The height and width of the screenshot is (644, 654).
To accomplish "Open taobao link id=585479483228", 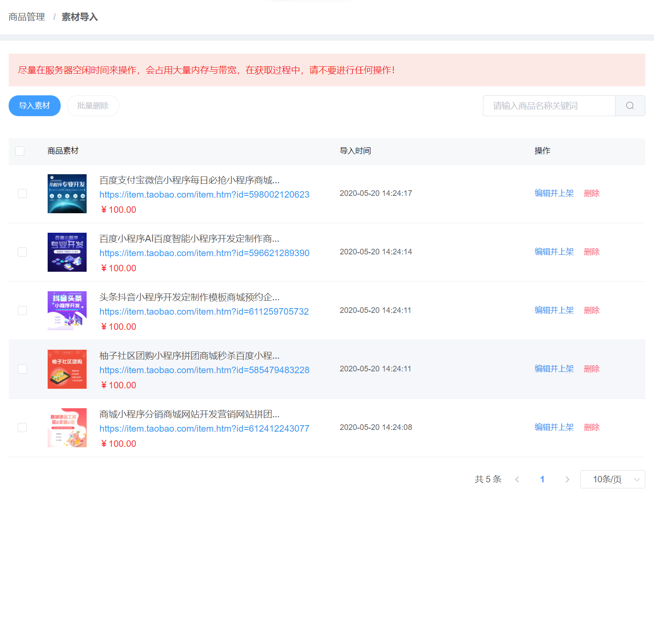I will point(204,370).
